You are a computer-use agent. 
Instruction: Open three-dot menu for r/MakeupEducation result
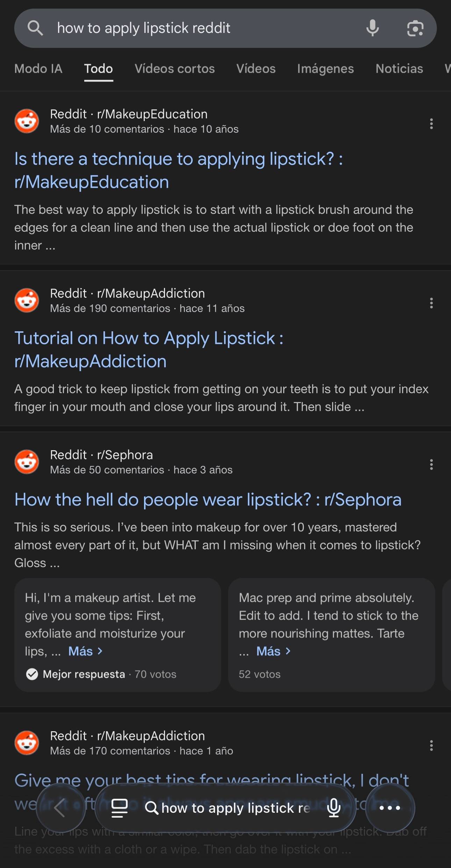pyautogui.click(x=431, y=124)
